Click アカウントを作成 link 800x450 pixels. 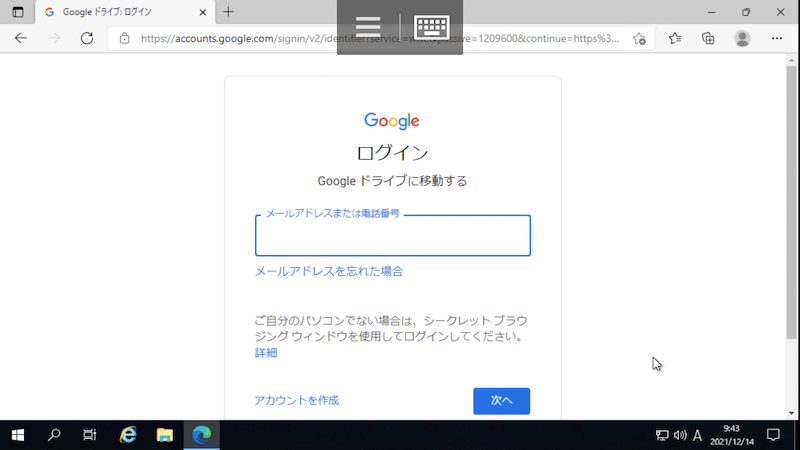point(296,400)
